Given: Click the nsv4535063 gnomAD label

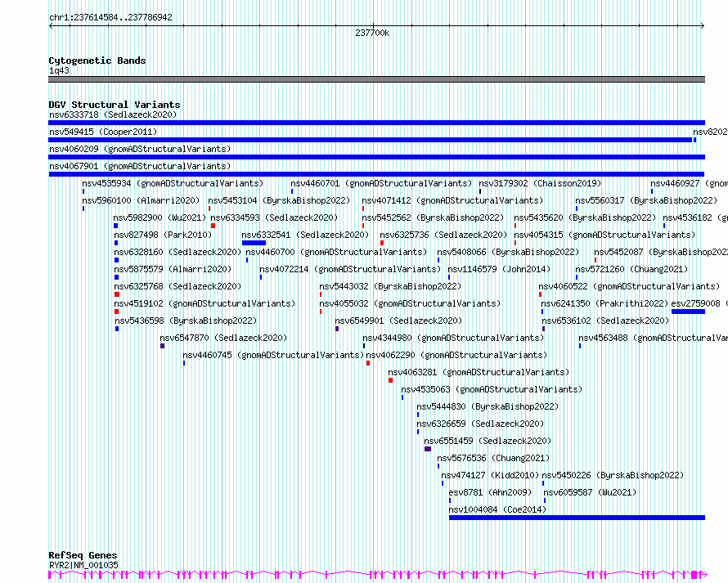Looking at the screenshot, I should (x=492, y=389).
